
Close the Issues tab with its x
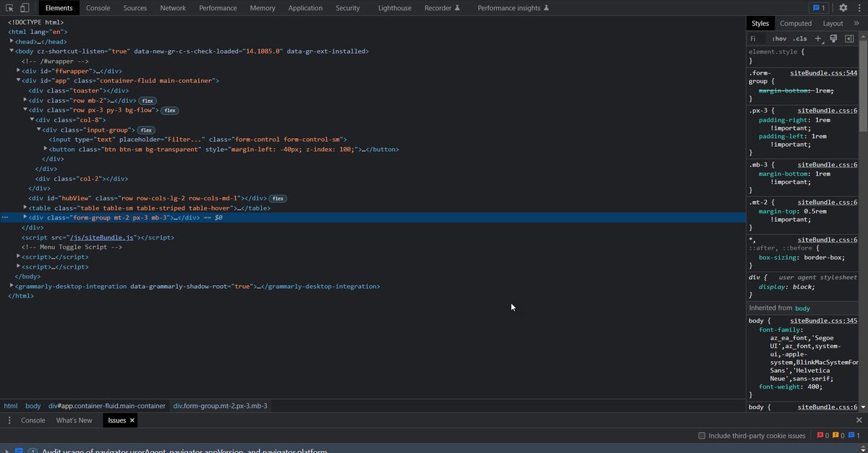coord(133,420)
